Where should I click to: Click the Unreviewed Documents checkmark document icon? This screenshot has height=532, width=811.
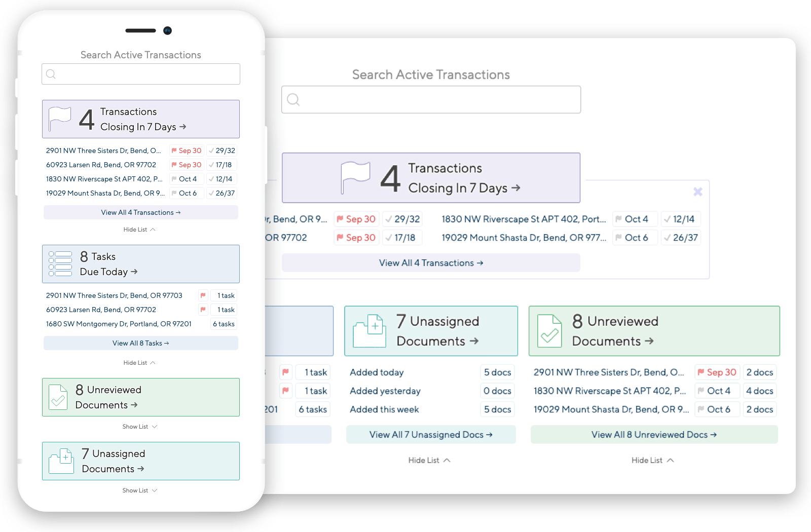(550, 331)
